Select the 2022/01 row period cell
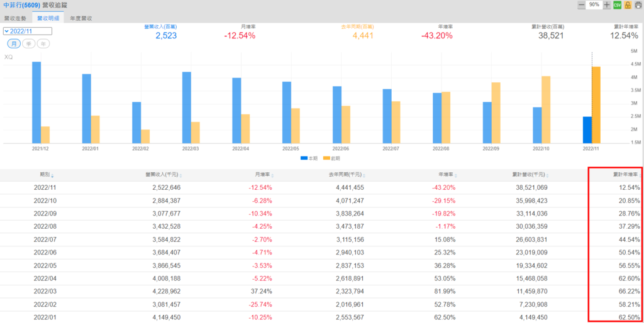 coord(45,317)
